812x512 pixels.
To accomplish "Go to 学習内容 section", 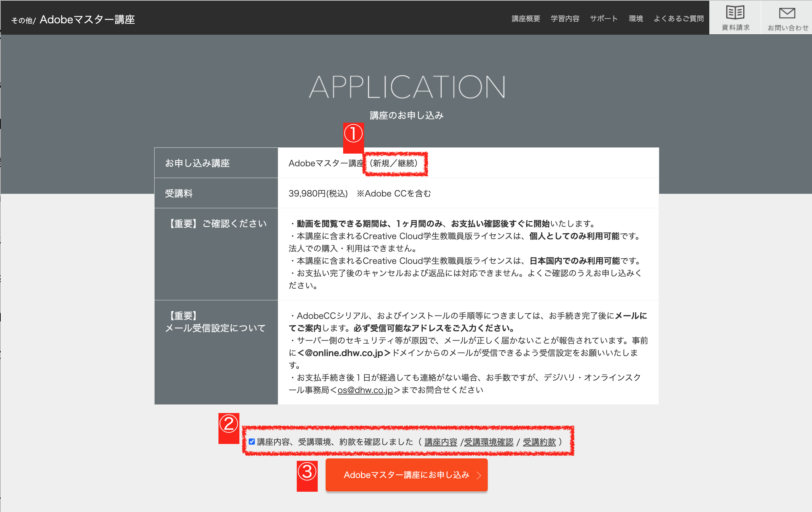I will [x=565, y=19].
